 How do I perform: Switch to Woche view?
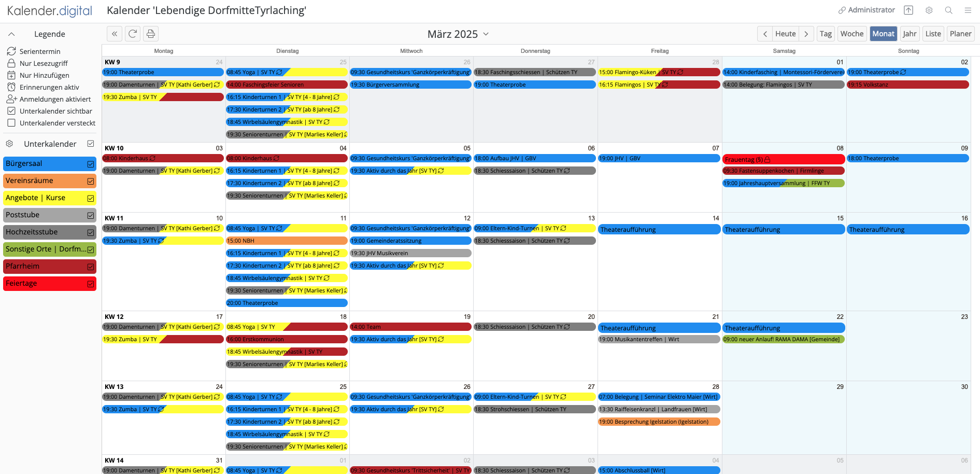click(851, 34)
